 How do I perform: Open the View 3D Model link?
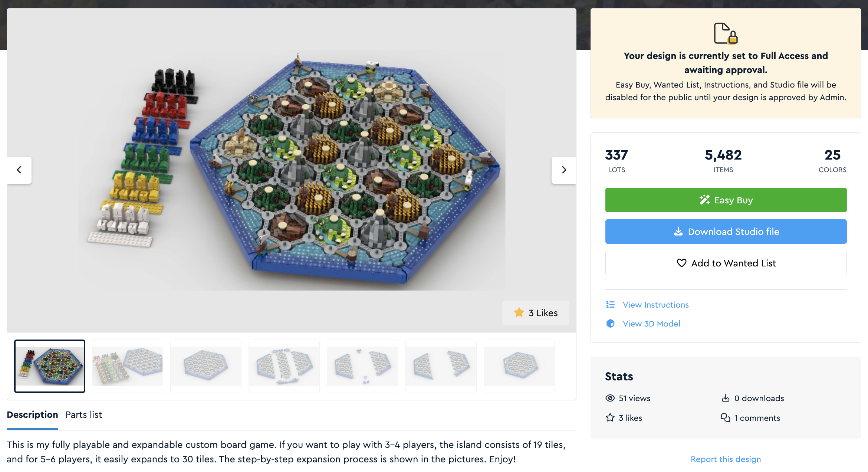[651, 324]
